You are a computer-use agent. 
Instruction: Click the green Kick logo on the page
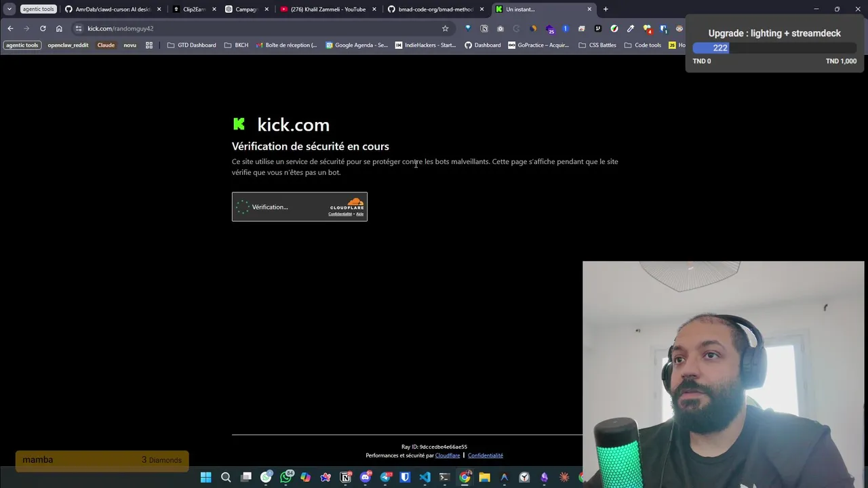(x=239, y=124)
